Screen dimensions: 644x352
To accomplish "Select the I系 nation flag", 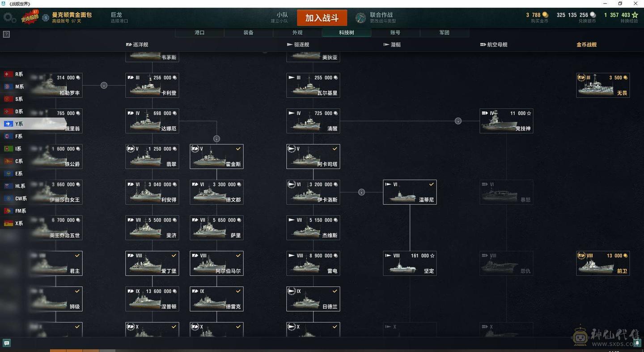I will tap(8, 149).
